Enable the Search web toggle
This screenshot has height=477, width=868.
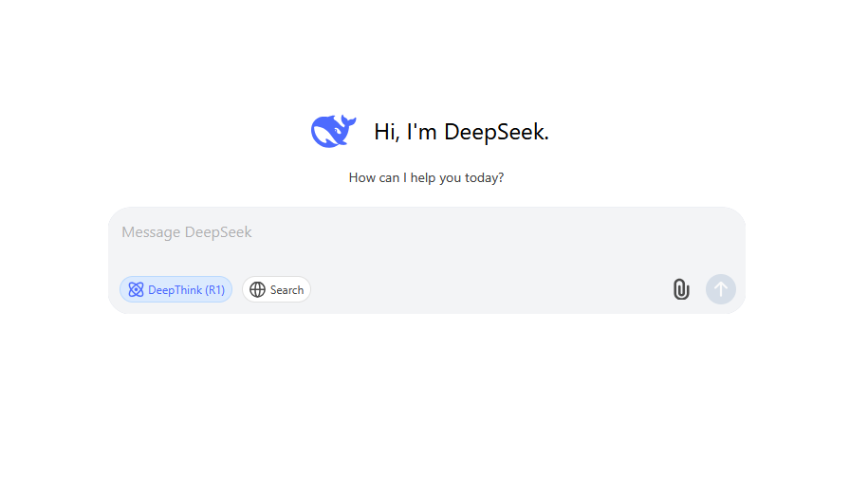[x=276, y=289]
